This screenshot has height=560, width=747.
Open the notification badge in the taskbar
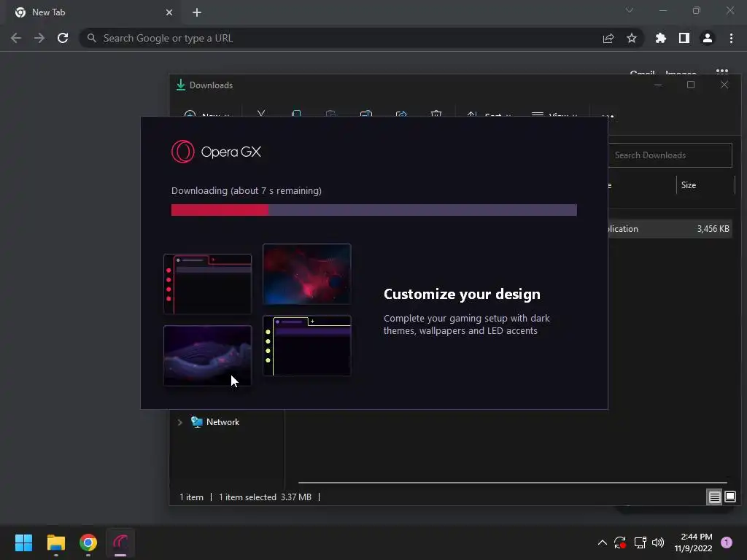coord(727,542)
